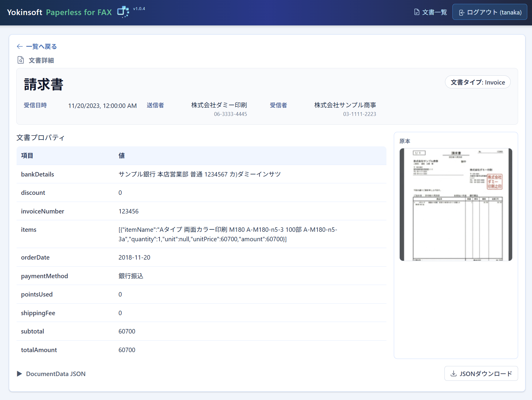Click the 項目 column header
Viewport: 532px width, 400px height.
(x=27, y=156)
